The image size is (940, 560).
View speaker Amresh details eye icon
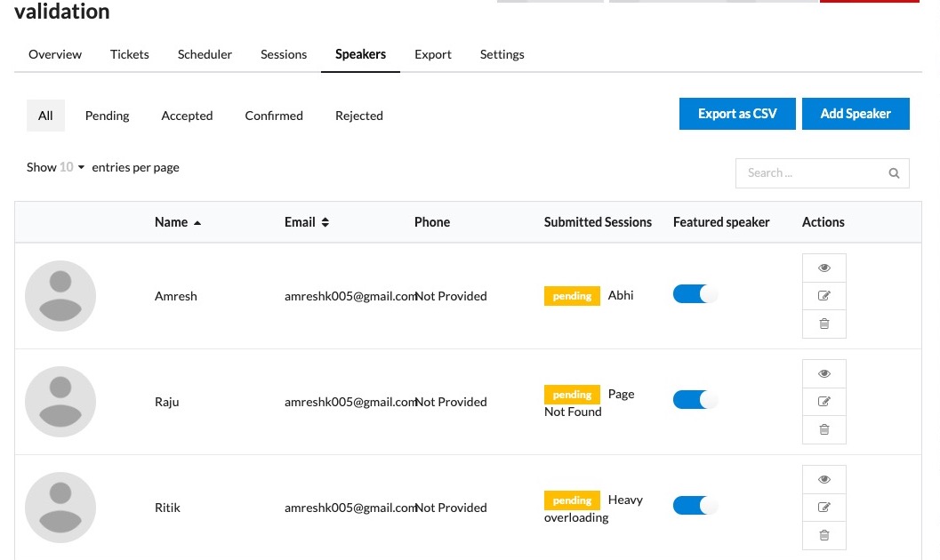824,268
